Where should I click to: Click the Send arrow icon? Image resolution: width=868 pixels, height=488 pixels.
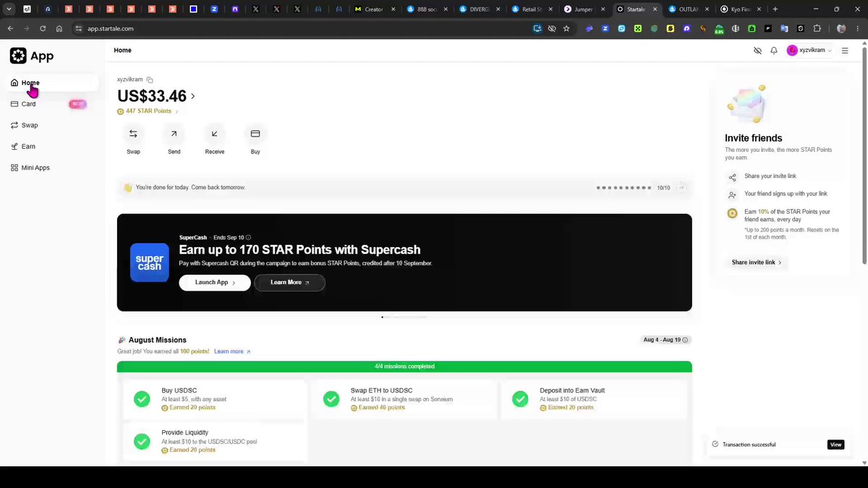click(174, 134)
